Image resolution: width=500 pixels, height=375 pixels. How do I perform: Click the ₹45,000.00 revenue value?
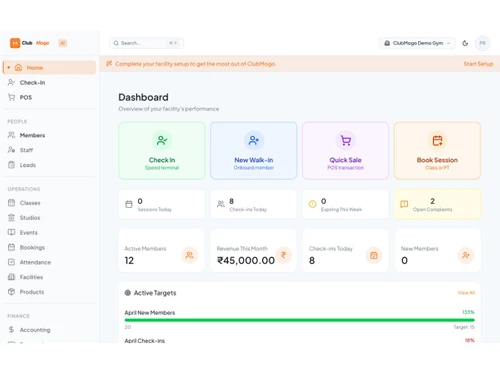(x=246, y=260)
